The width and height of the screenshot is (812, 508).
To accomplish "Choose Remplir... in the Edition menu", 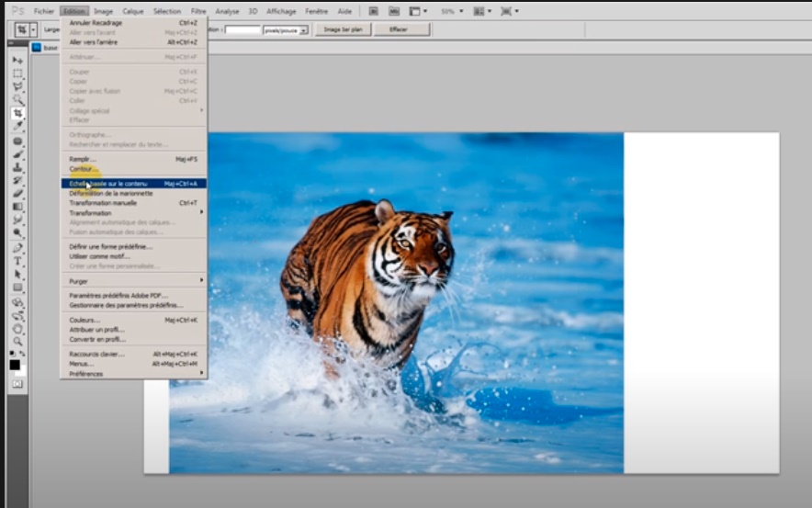I will click(133, 159).
